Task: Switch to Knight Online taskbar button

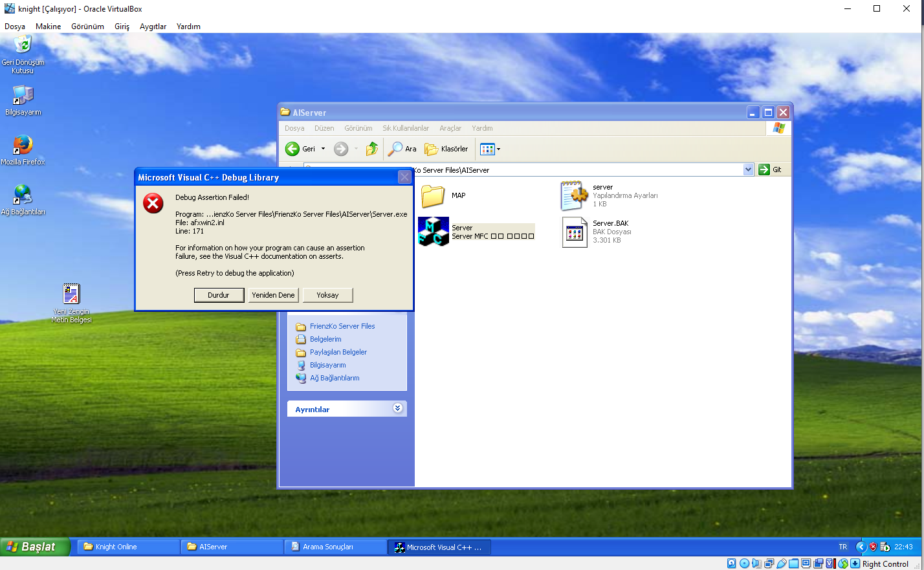Action: (x=129, y=547)
